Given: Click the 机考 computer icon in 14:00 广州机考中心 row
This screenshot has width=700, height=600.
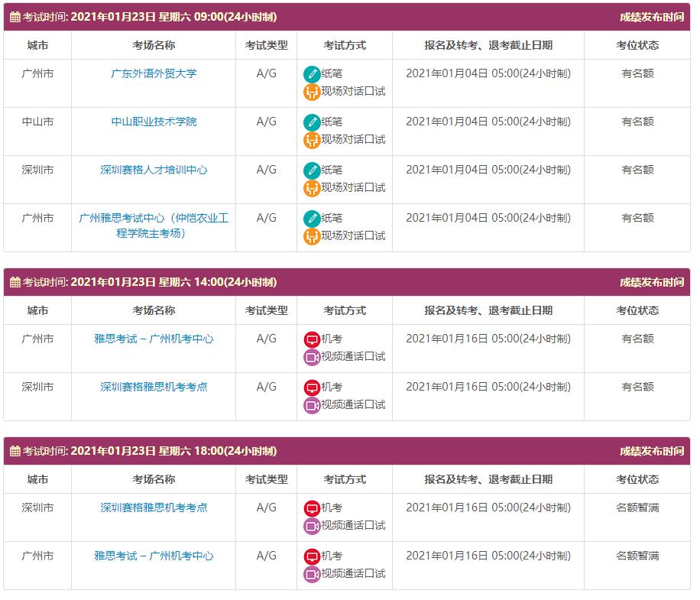Looking at the screenshot, I should click(311, 339).
